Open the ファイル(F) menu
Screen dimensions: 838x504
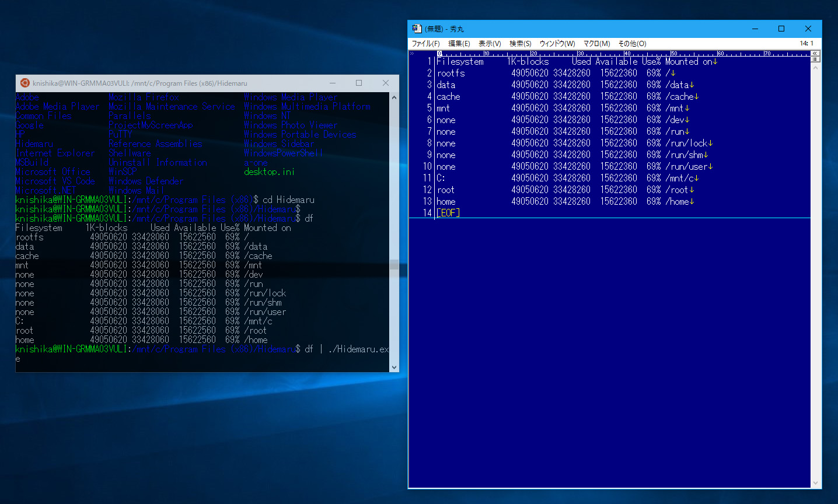coord(425,44)
